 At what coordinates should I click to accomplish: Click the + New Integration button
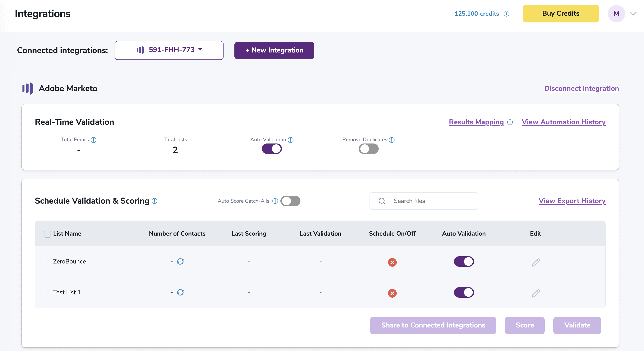274,50
